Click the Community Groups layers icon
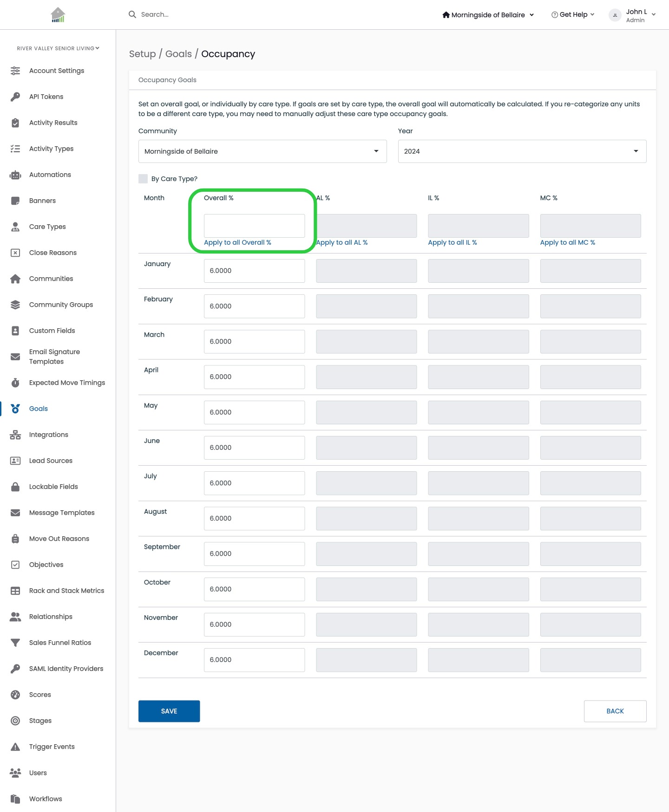This screenshot has width=669, height=812. (15, 305)
